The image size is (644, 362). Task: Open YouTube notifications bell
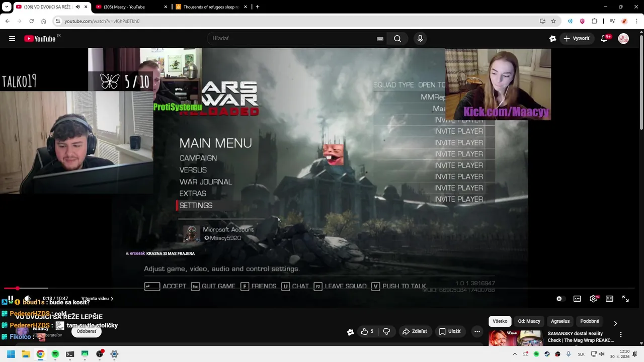coord(605,39)
